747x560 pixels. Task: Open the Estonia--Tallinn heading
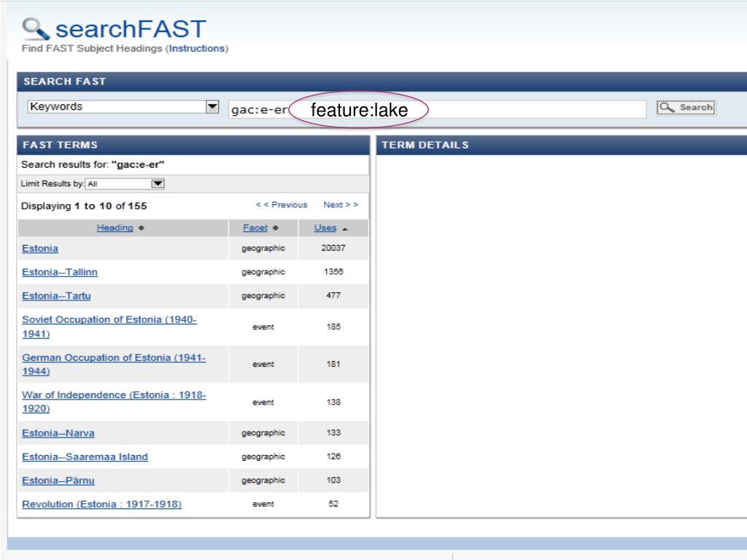[x=60, y=272]
